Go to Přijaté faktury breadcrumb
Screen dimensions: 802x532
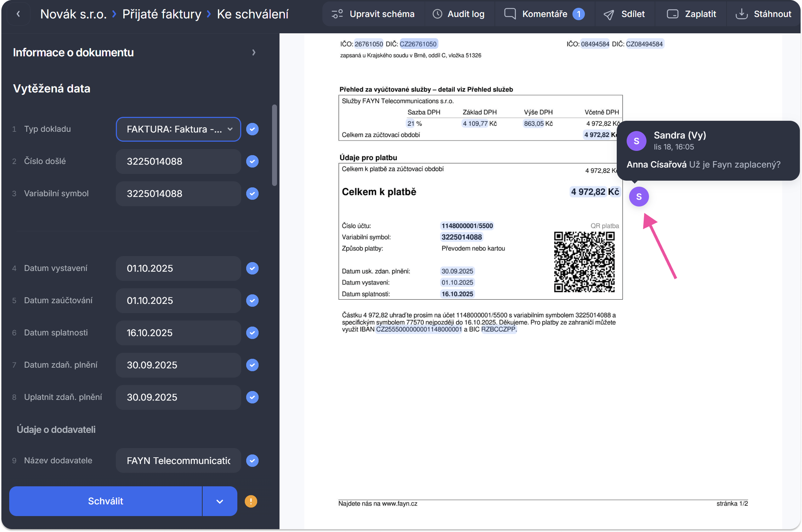pyautogui.click(x=162, y=14)
